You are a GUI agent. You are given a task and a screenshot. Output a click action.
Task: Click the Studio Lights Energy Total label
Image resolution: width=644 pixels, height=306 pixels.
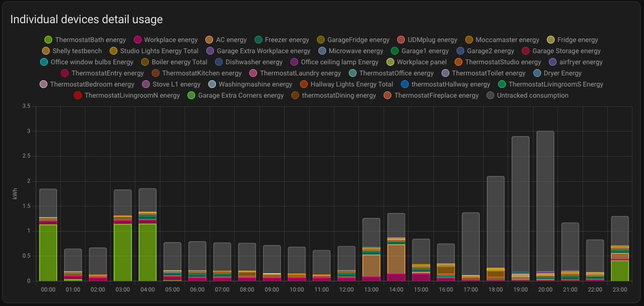[x=159, y=51]
